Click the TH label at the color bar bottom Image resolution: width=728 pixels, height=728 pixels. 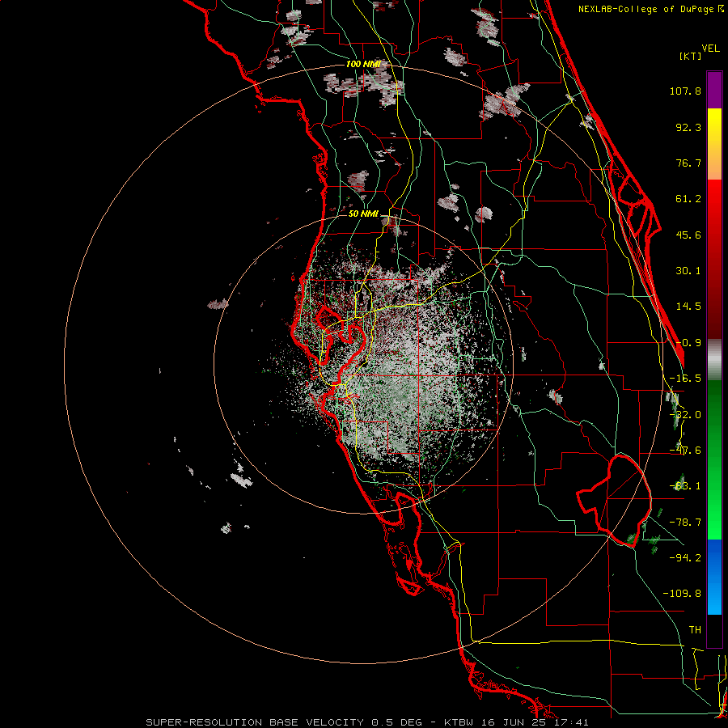point(695,630)
